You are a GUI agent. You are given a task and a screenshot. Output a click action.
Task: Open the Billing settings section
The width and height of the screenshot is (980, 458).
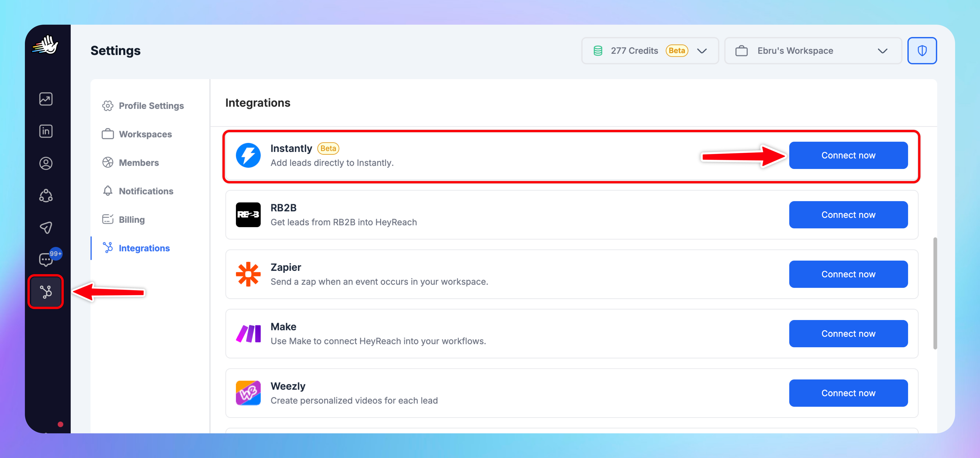132,219
